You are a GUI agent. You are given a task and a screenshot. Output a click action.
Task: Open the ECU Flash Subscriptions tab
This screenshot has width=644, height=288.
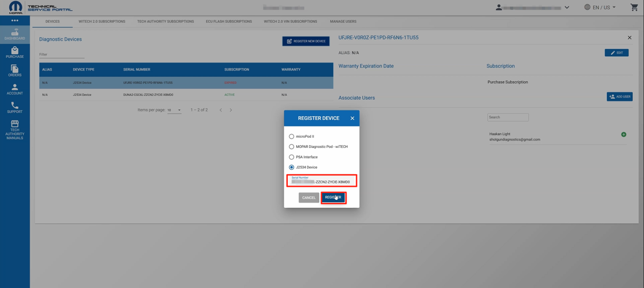229,21
